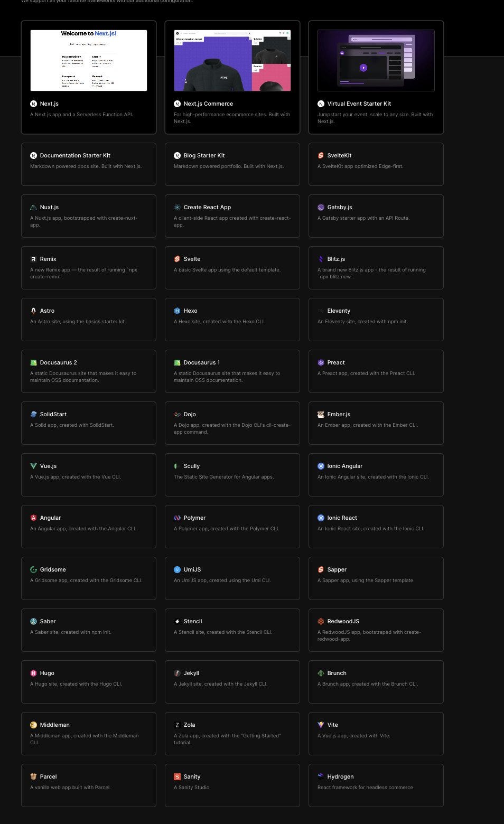The height and width of the screenshot is (824, 504).
Task: Click the Astro rocket logo icon
Action: (x=33, y=311)
